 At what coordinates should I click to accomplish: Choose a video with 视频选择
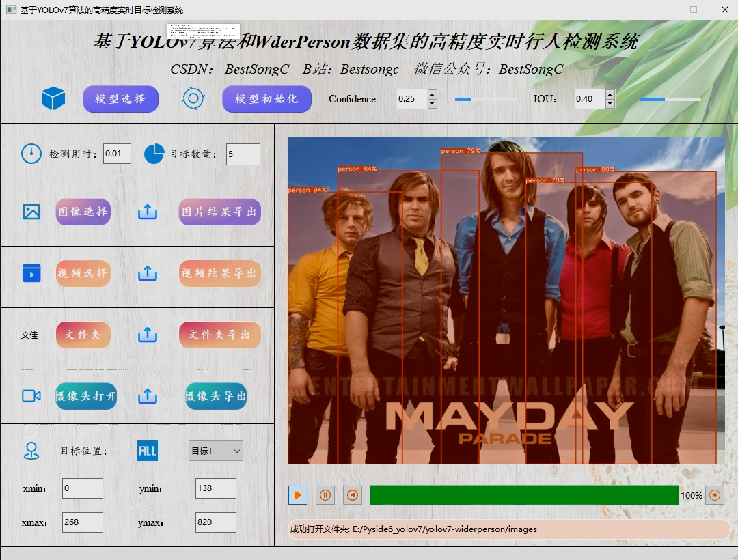(x=83, y=273)
